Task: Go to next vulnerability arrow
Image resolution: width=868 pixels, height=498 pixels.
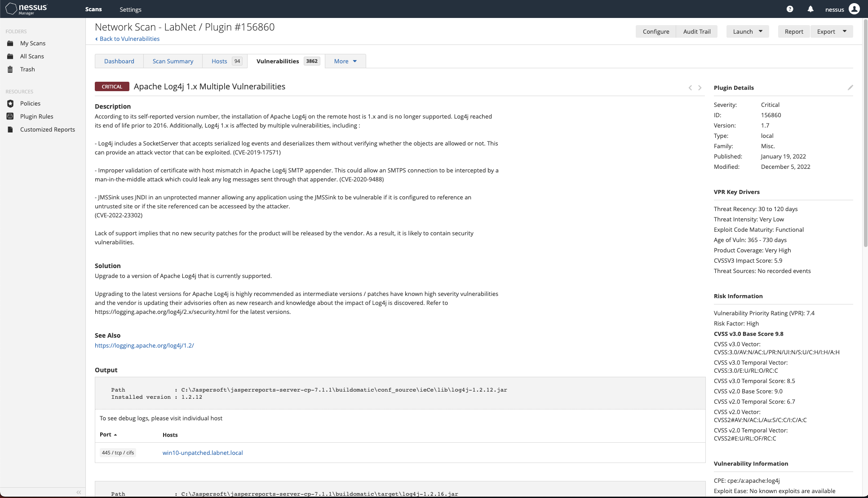Action: [x=700, y=88]
